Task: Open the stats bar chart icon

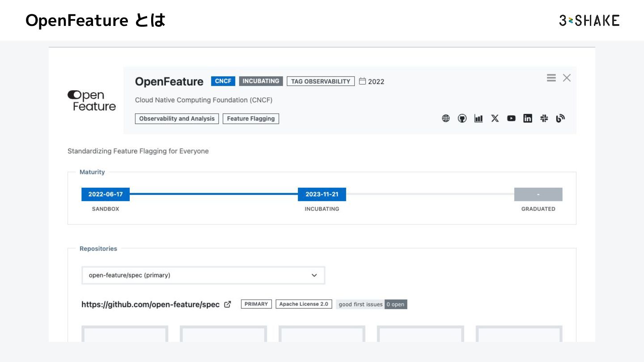Action: click(x=479, y=118)
